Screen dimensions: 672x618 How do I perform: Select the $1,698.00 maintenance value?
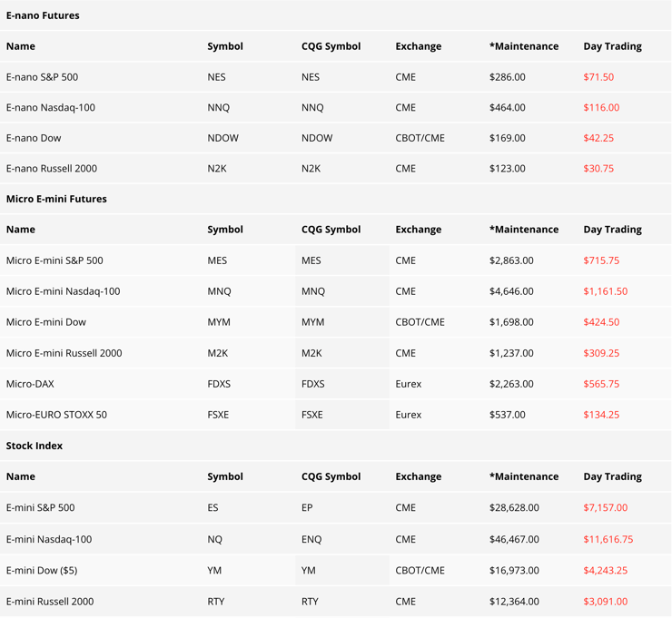[x=511, y=322]
